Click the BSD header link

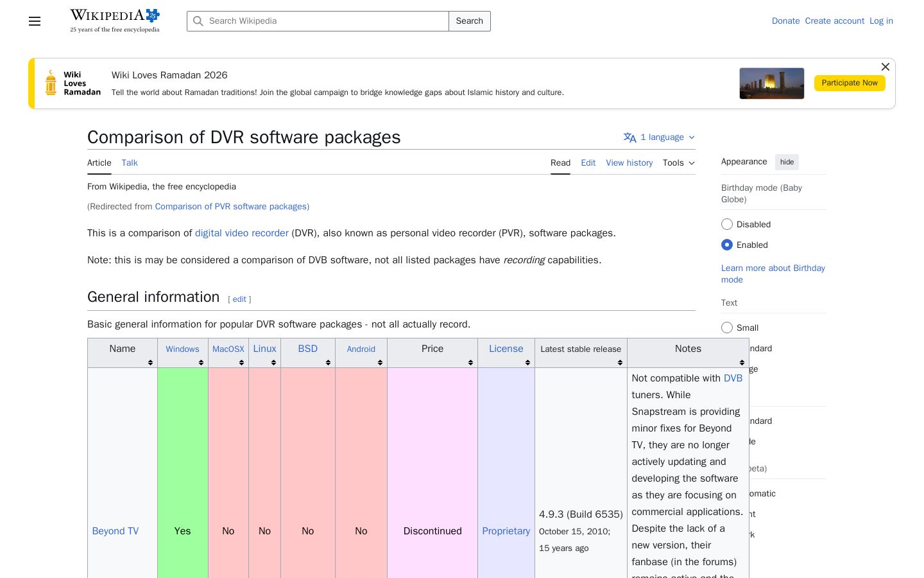pos(308,349)
